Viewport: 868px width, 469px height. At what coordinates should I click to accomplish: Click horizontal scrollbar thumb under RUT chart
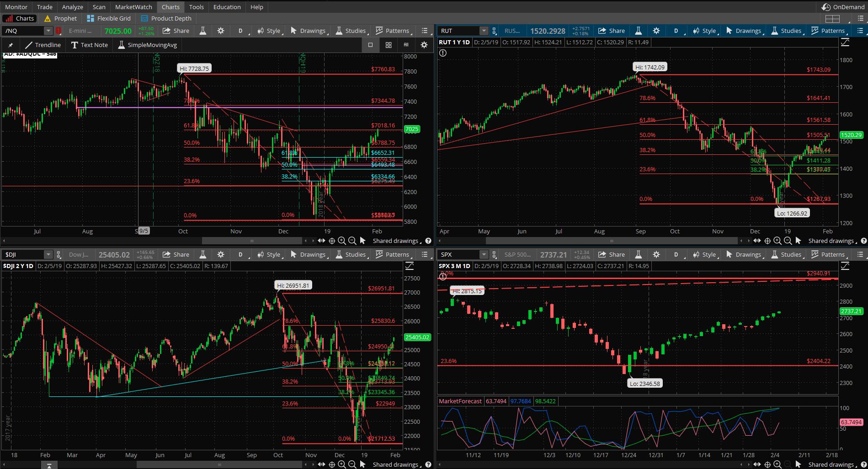(612, 241)
